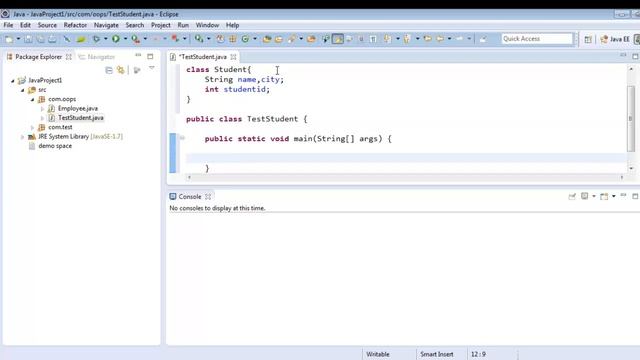Image resolution: width=640 pixels, height=360 pixels.
Task: Switch to Java EE perspective
Action: tap(615, 39)
